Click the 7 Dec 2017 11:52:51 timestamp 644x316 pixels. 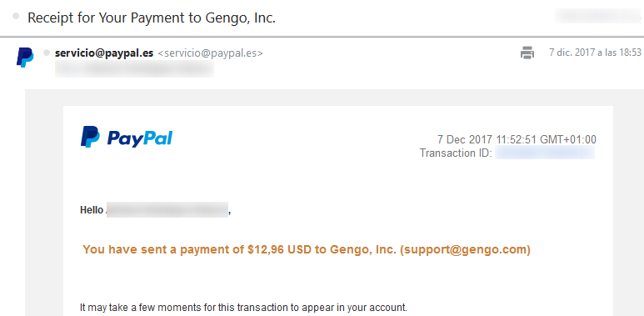point(517,139)
